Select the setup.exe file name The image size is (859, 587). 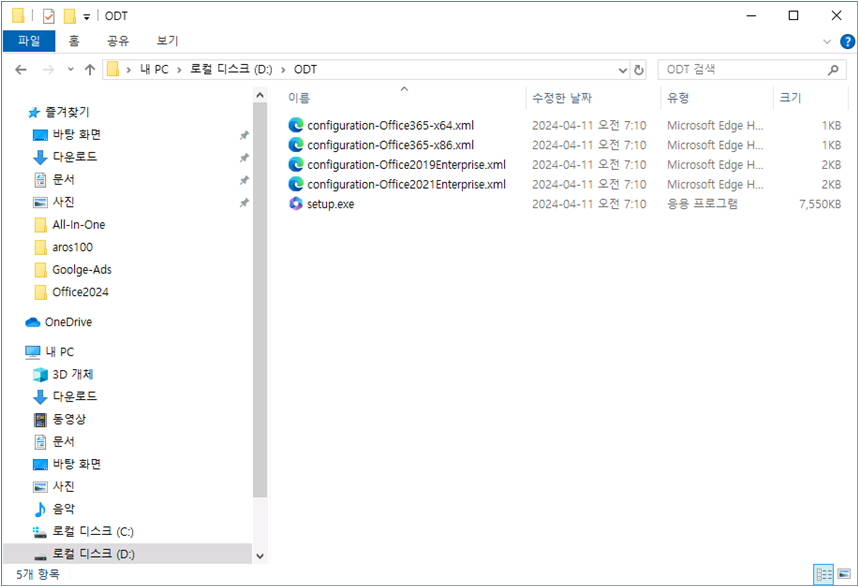330,204
